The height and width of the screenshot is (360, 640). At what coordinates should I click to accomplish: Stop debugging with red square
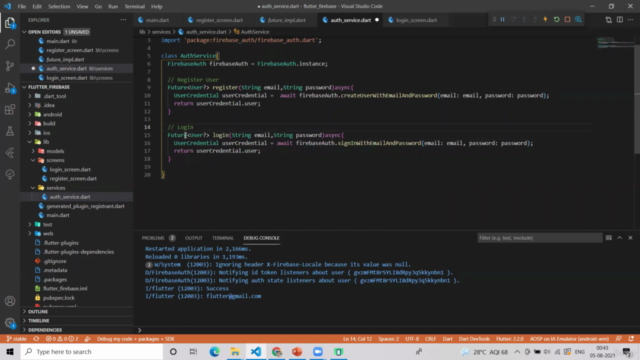(x=567, y=20)
